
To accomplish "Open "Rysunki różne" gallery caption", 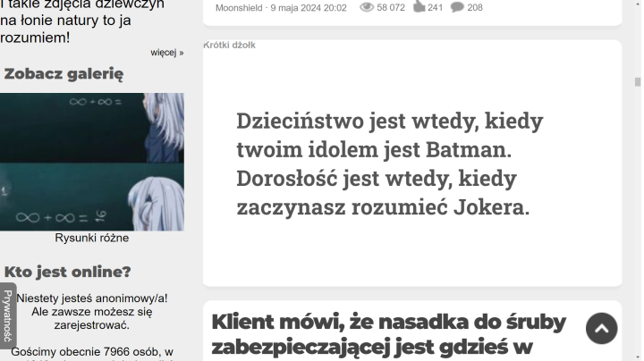I will (x=92, y=239).
